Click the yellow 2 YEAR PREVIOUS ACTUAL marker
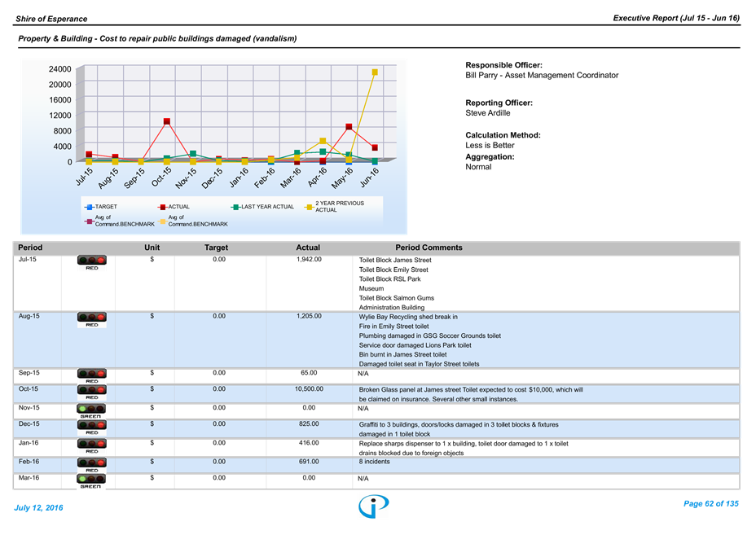This screenshot has width=756, height=535. (309, 208)
